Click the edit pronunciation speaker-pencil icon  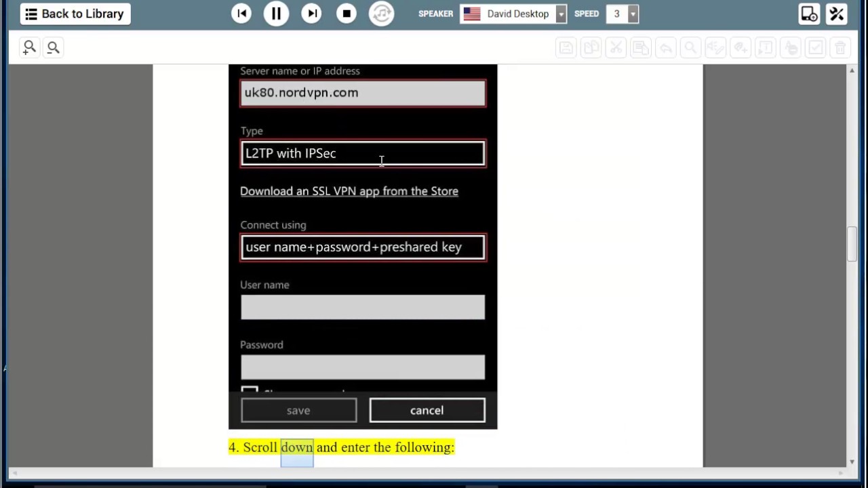tap(715, 47)
